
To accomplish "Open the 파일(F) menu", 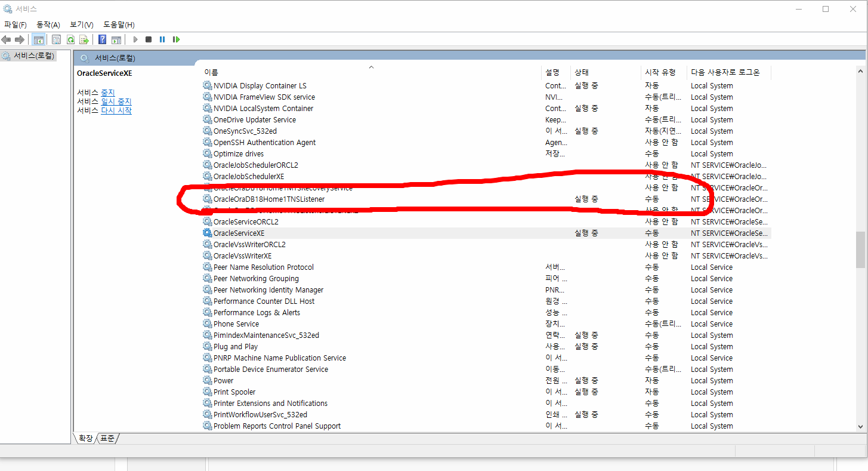I will (x=16, y=24).
